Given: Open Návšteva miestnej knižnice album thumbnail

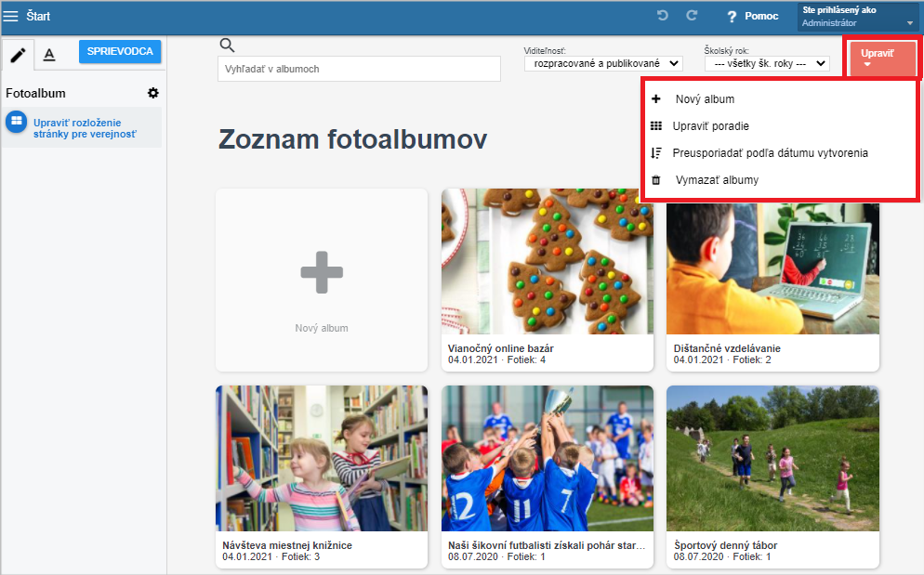Looking at the screenshot, I should (x=322, y=458).
